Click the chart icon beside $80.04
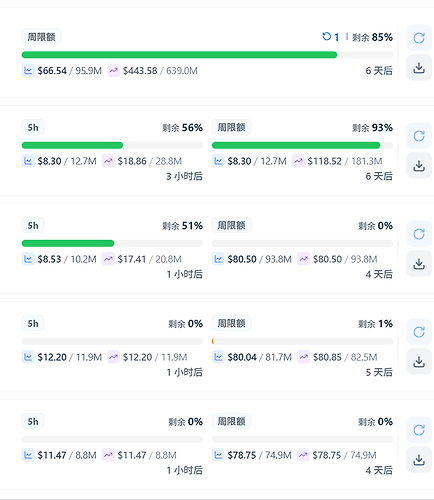This screenshot has height=500, width=434. pyautogui.click(x=218, y=357)
